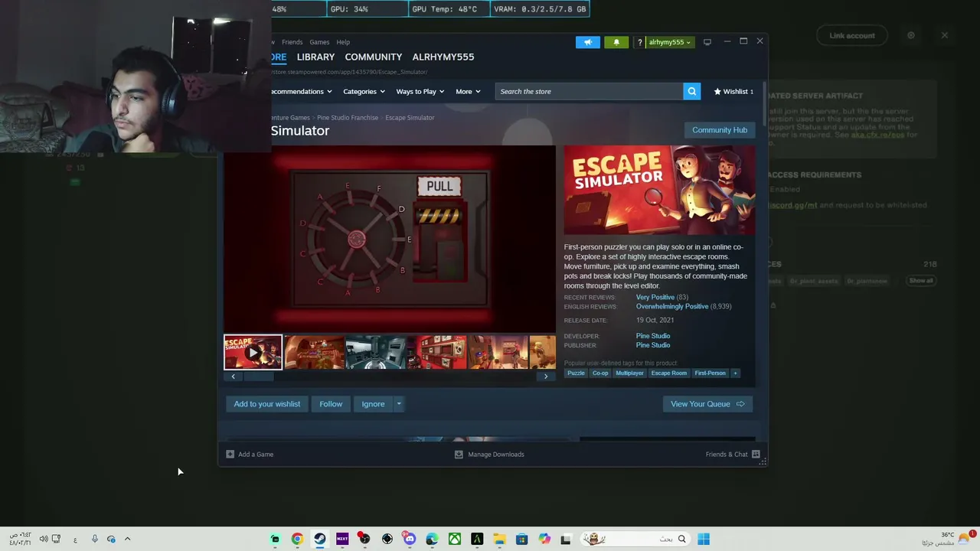The width and height of the screenshot is (980, 551).
Task: Select the Escape Room tag
Action: pos(669,373)
